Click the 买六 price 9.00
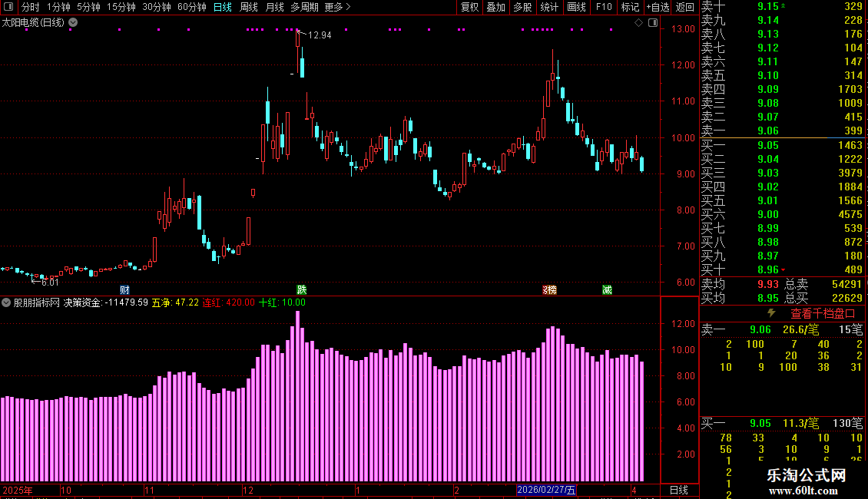The height and width of the screenshot is (499, 868). [768, 214]
